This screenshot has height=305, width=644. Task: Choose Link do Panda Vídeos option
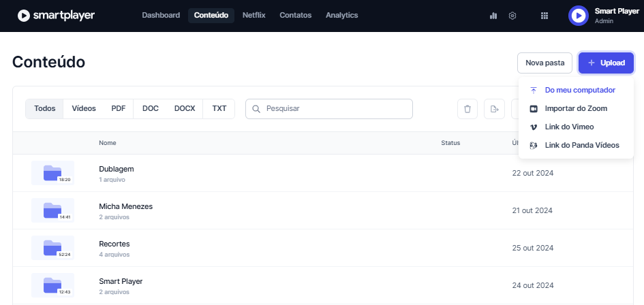[577, 145]
